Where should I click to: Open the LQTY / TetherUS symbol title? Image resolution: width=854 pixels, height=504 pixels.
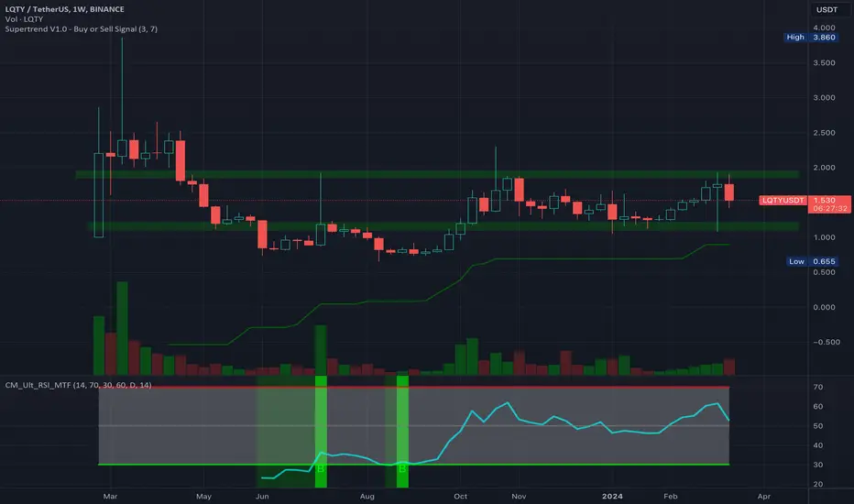click(x=64, y=9)
